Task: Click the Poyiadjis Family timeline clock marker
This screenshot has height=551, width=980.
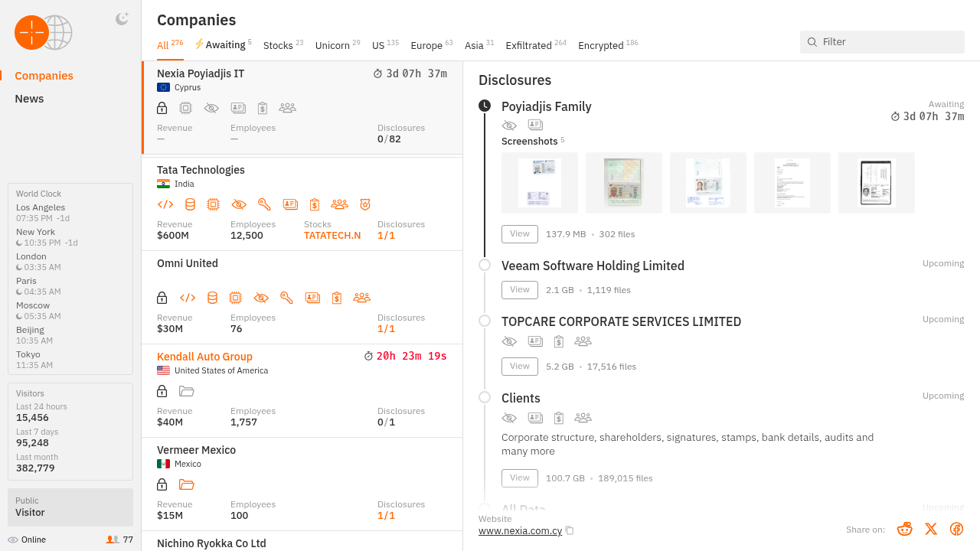Action: click(485, 106)
